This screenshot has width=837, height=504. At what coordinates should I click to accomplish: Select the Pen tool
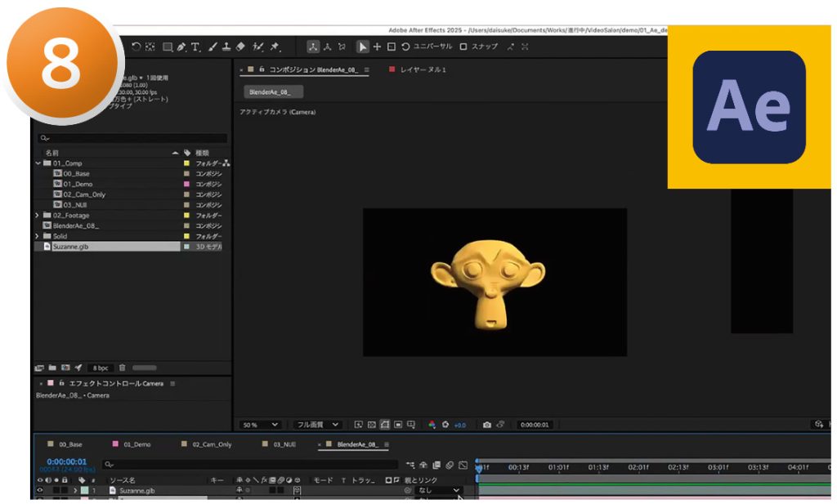pyautogui.click(x=181, y=47)
